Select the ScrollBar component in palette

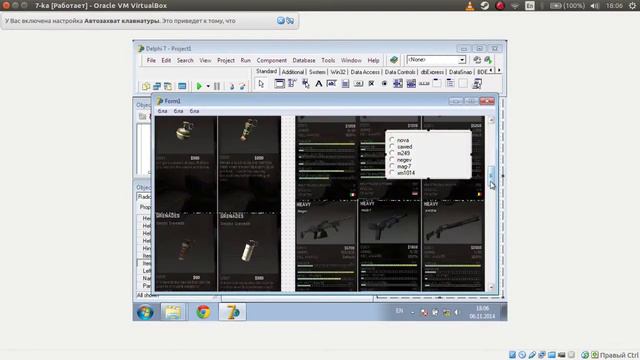[x=424, y=84]
